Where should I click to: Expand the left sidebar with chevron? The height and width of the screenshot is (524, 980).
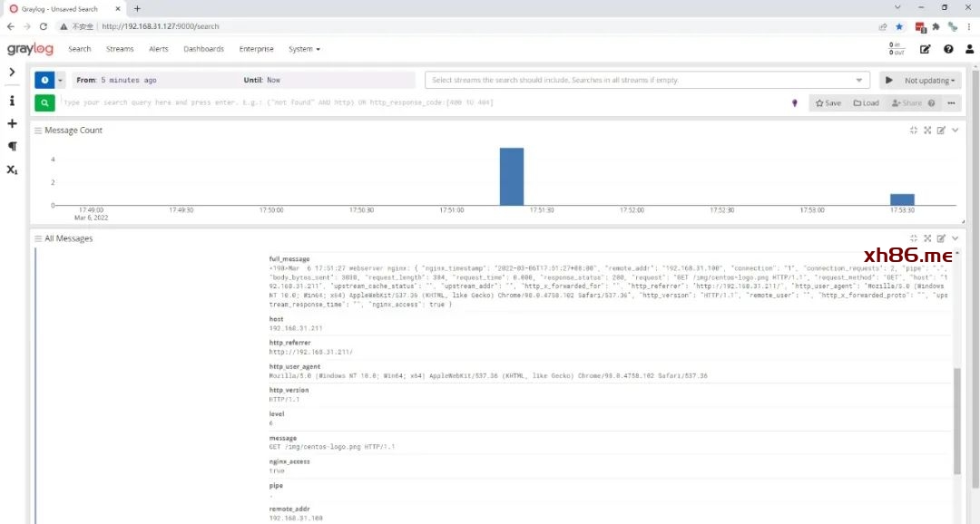click(12, 72)
